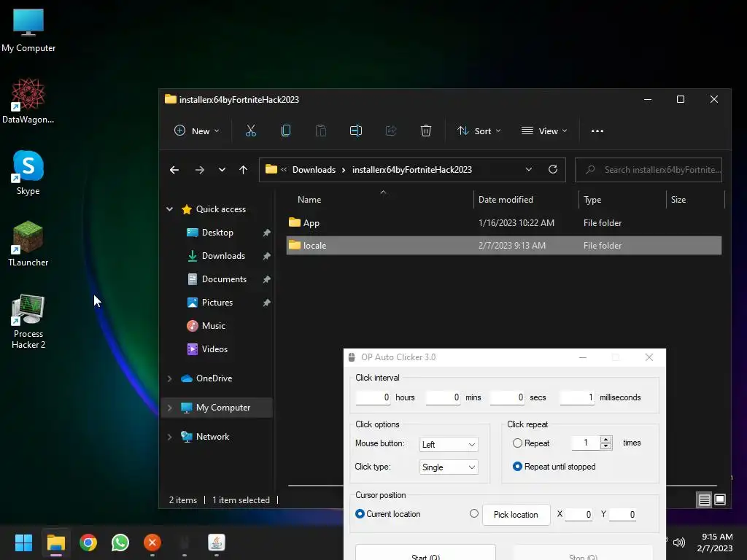Open the View dropdown menu
Screen dimensions: 747x560
pyautogui.click(x=544, y=131)
